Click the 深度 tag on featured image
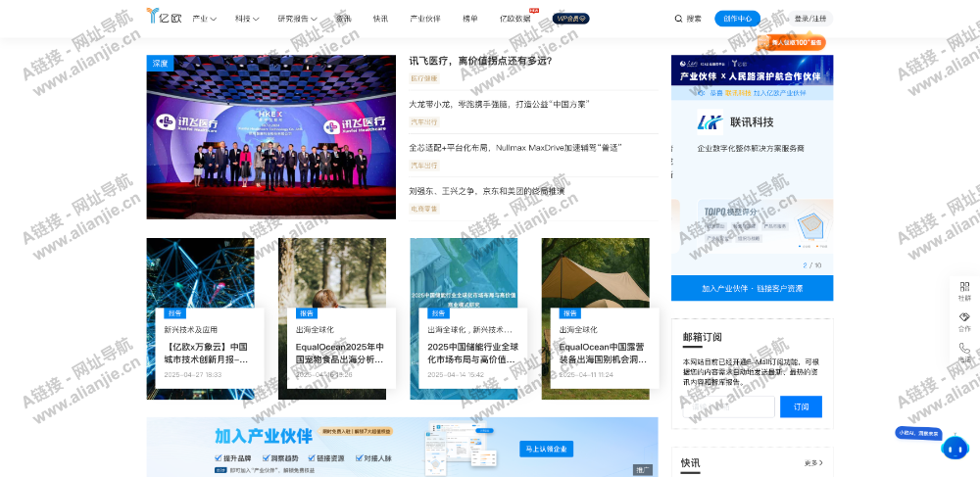The width and height of the screenshot is (980, 477). tap(160, 63)
